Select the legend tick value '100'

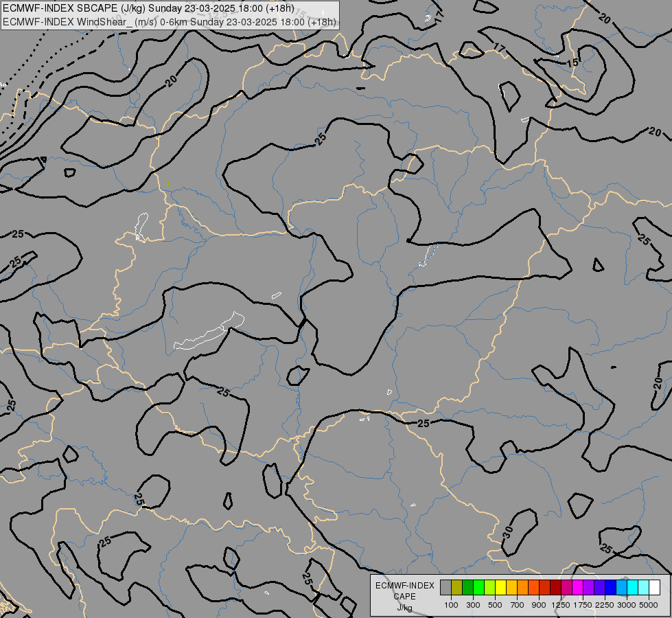451,605
